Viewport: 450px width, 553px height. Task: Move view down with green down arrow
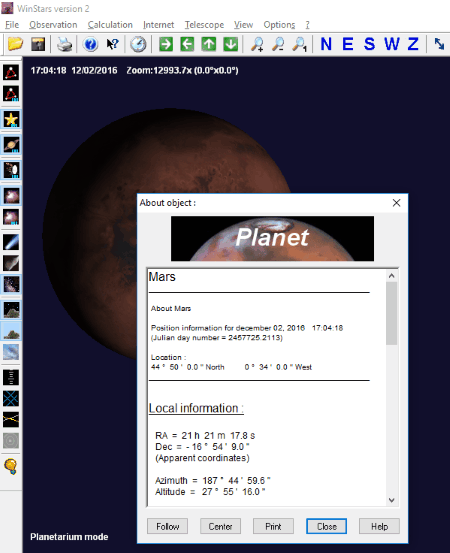click(x=231, y=44)
